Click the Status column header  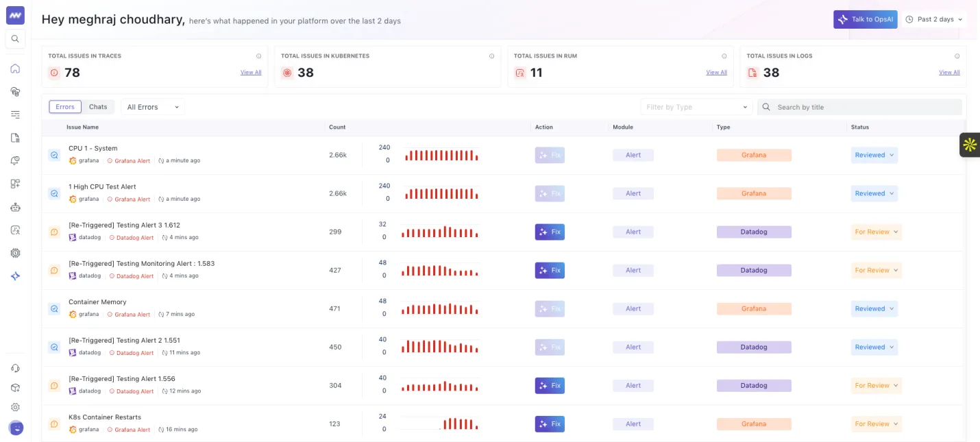pos(860,127)
